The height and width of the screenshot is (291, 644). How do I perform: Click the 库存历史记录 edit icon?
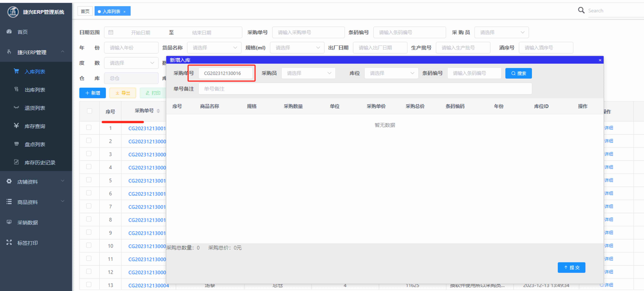[x=16, y=162]
